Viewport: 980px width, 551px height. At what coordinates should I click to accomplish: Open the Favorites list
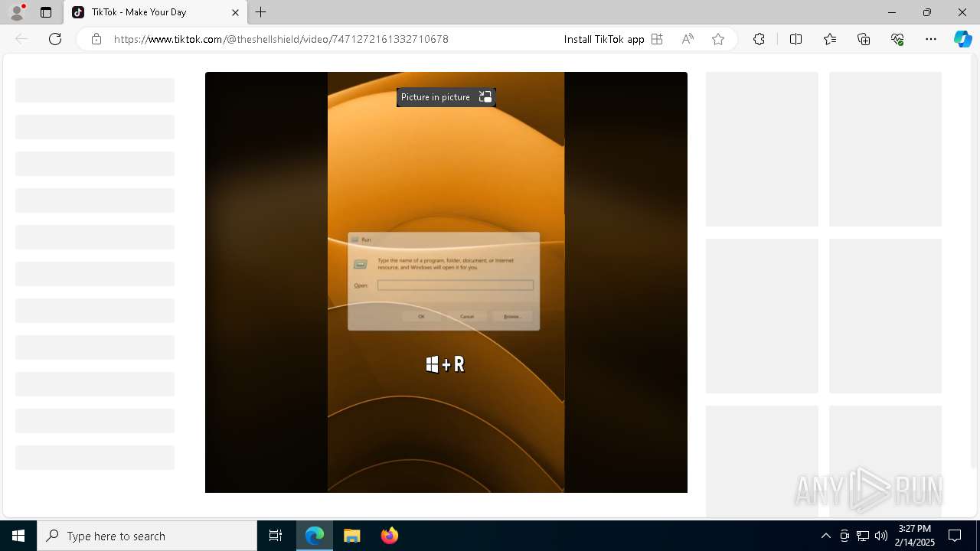(830, 39)
